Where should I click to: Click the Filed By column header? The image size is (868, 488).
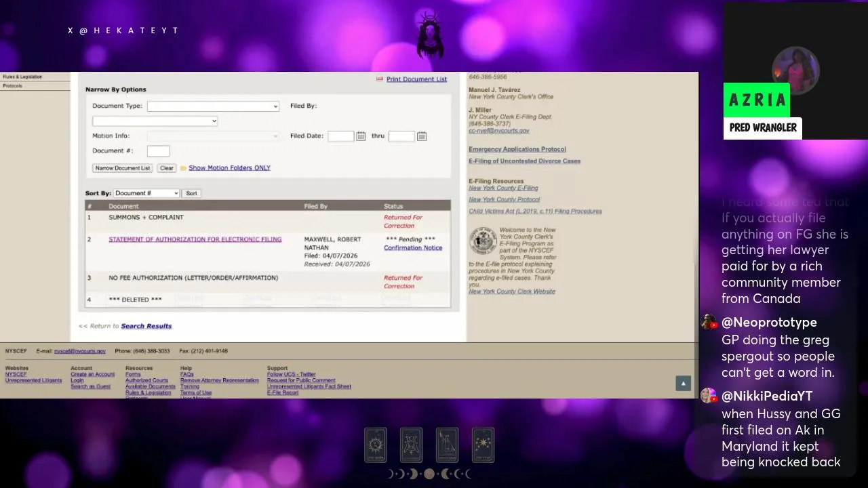click(316, 206)
